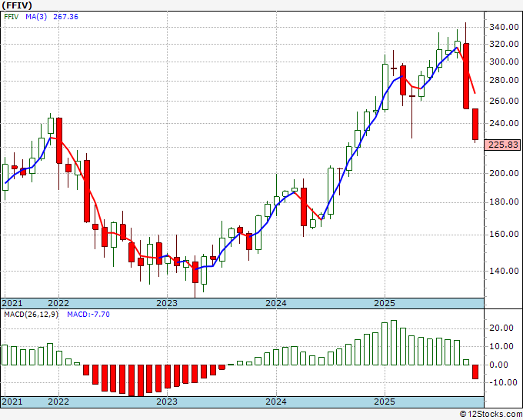The height and width of the screenshot is (420, 523).
Task: Click the MACD:-7.70 value label
Action: point(88,315)
